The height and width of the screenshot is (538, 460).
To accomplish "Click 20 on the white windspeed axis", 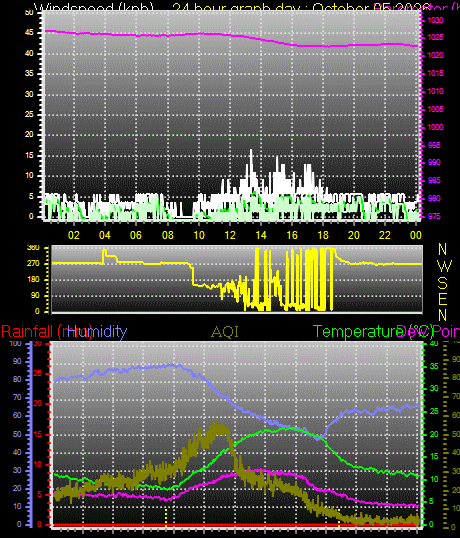I will [30, 134].
